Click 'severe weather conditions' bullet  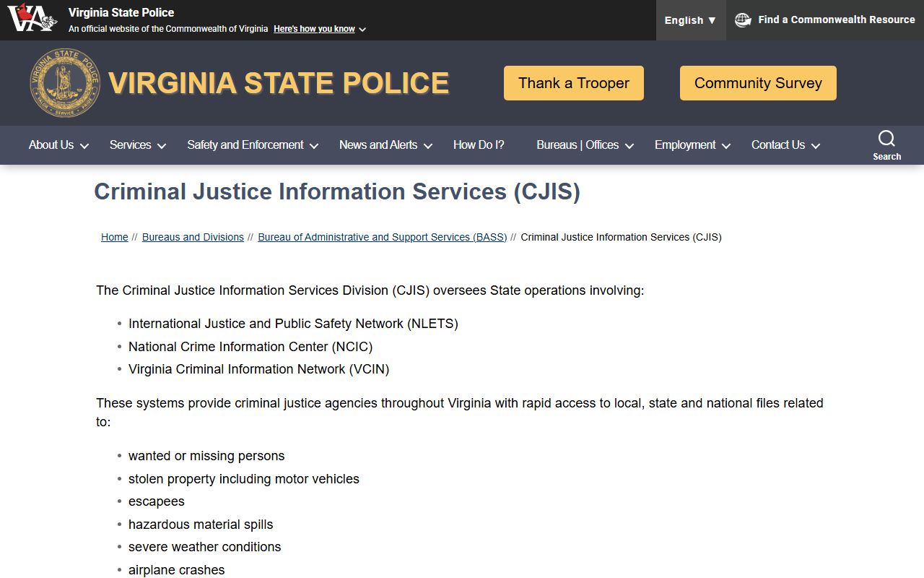coord(205,547)
